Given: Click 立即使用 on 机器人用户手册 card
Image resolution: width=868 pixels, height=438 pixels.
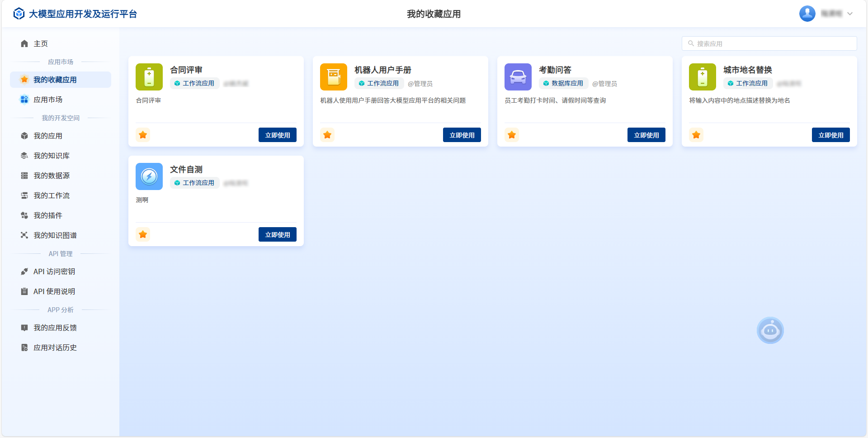Looking at the screenshot, I should point(462,135).
